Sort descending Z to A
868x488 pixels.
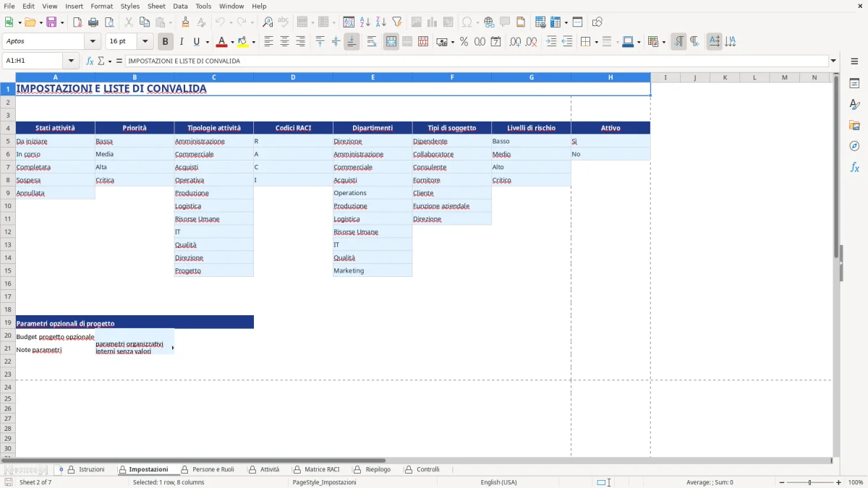(381, 22)
